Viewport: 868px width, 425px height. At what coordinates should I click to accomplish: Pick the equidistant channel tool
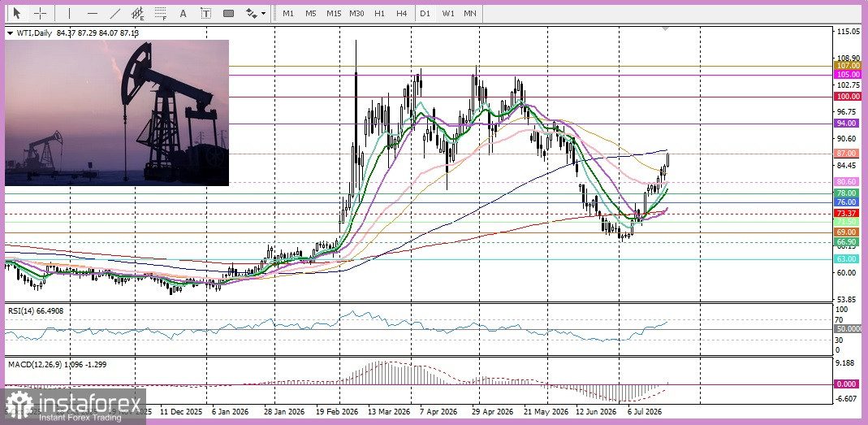pos(138,13)
